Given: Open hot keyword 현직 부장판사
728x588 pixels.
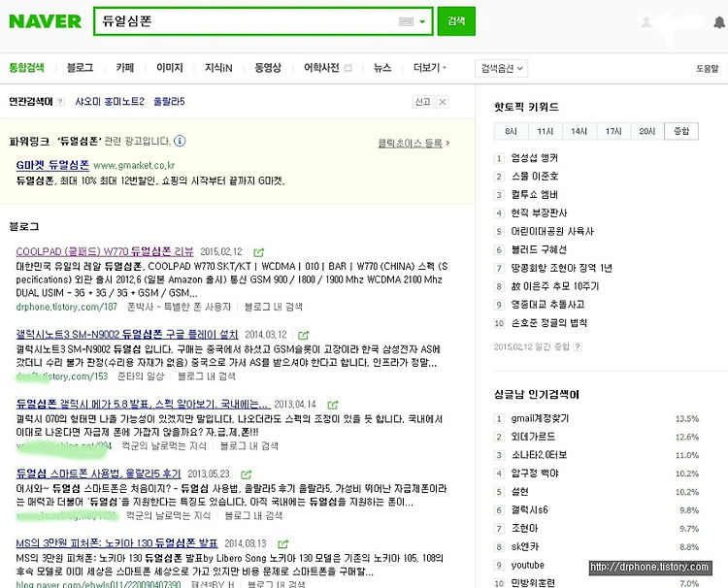Looking at the screenshot, I should tap(539, 213).
